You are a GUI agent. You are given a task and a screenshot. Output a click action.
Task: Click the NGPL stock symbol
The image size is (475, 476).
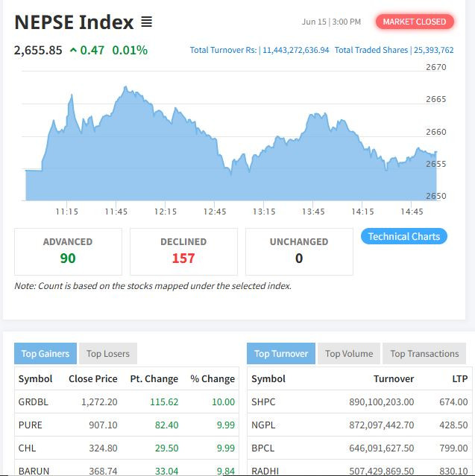coord(263,425)
